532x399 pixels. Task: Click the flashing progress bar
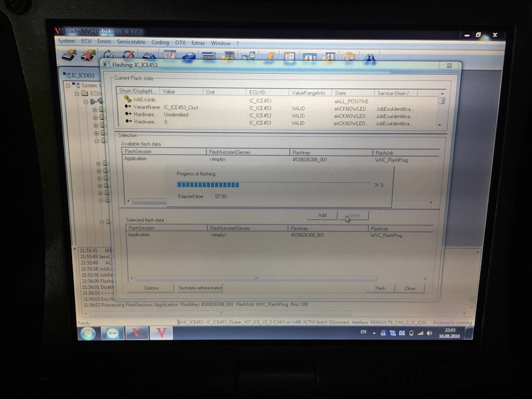(x=274, y=185)
